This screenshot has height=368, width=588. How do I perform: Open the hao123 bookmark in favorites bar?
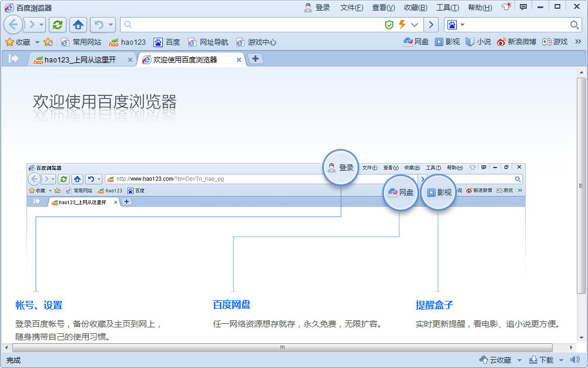[x=127, y=42]
